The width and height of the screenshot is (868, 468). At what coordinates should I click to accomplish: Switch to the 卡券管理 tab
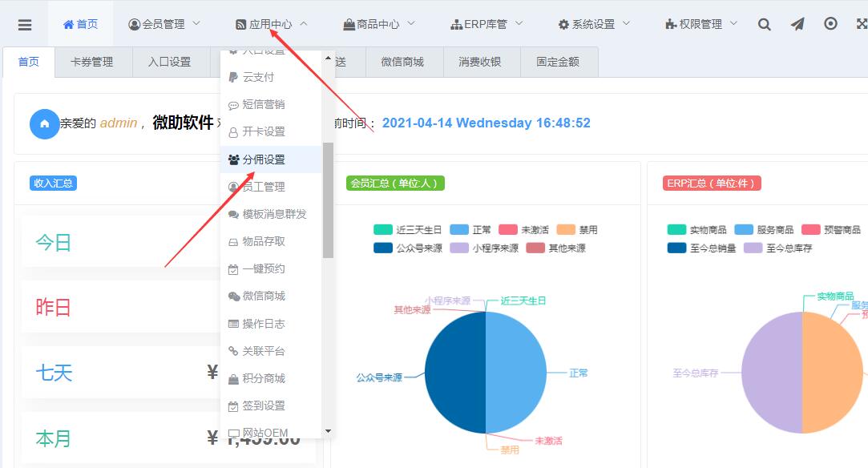(x=92, y=62)
